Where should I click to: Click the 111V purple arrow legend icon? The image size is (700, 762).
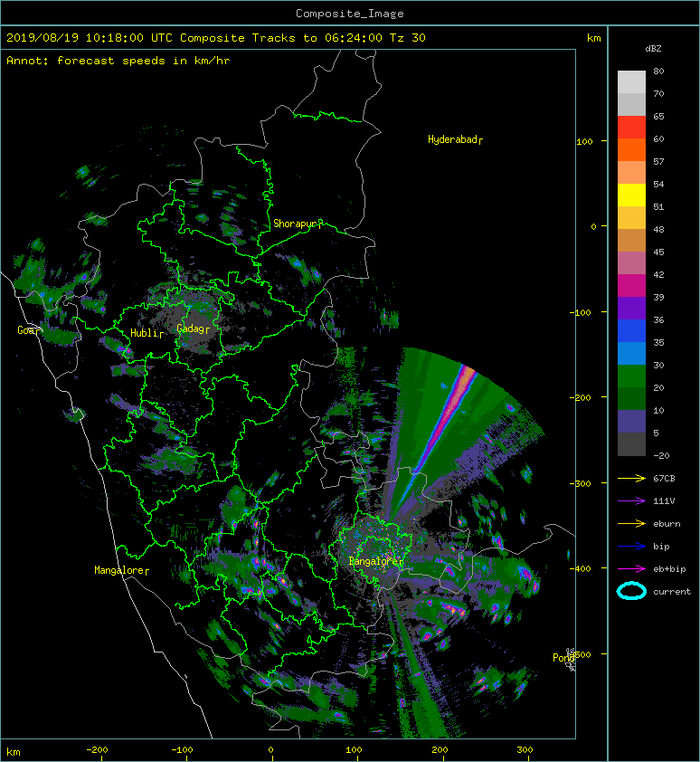[x=631, y=500]
